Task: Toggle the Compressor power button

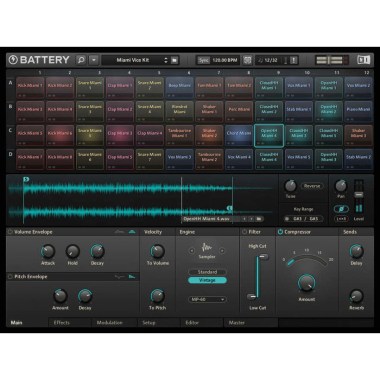Action: coord(280,232)
